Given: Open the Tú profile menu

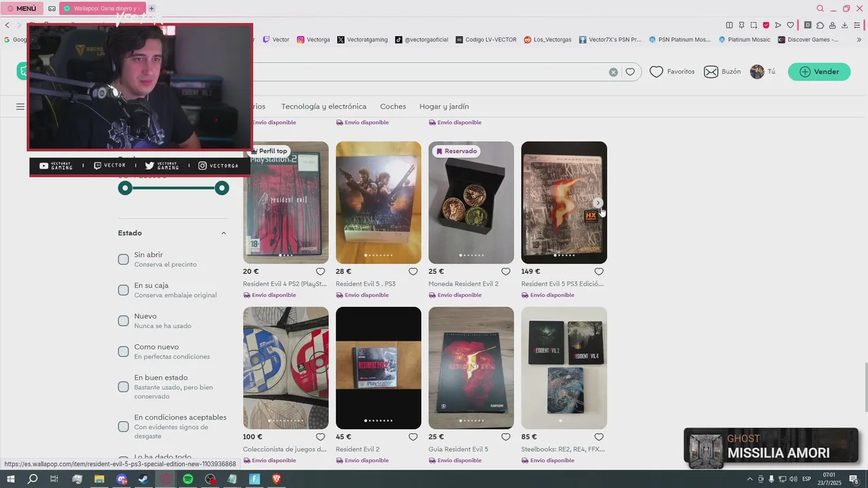Looking at the screenshot, I should (763, 72).
